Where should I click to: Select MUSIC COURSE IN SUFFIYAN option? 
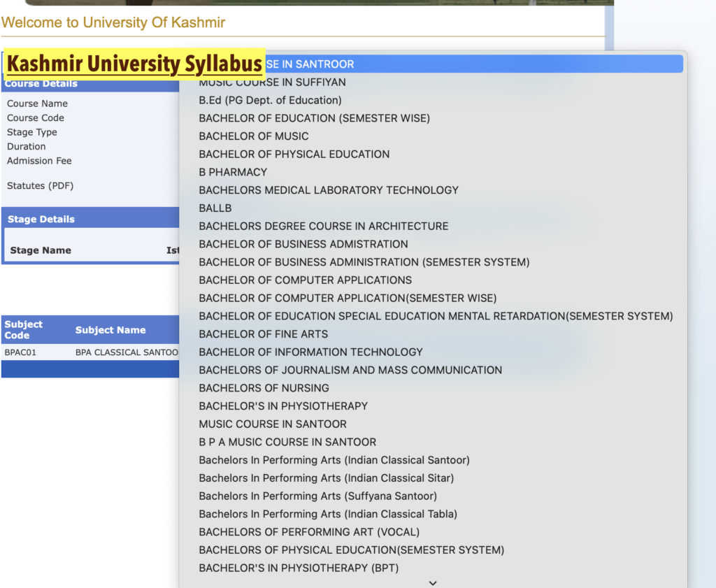432,83
